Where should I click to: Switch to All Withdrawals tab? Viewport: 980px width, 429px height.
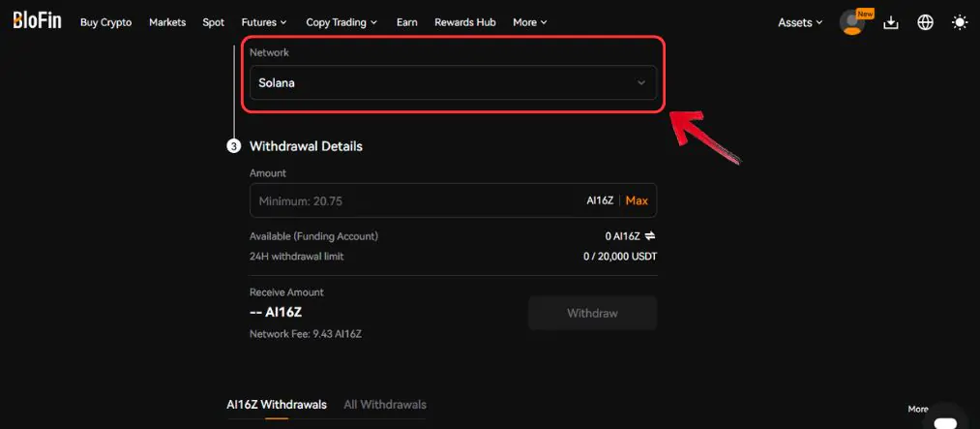point(385,405)
